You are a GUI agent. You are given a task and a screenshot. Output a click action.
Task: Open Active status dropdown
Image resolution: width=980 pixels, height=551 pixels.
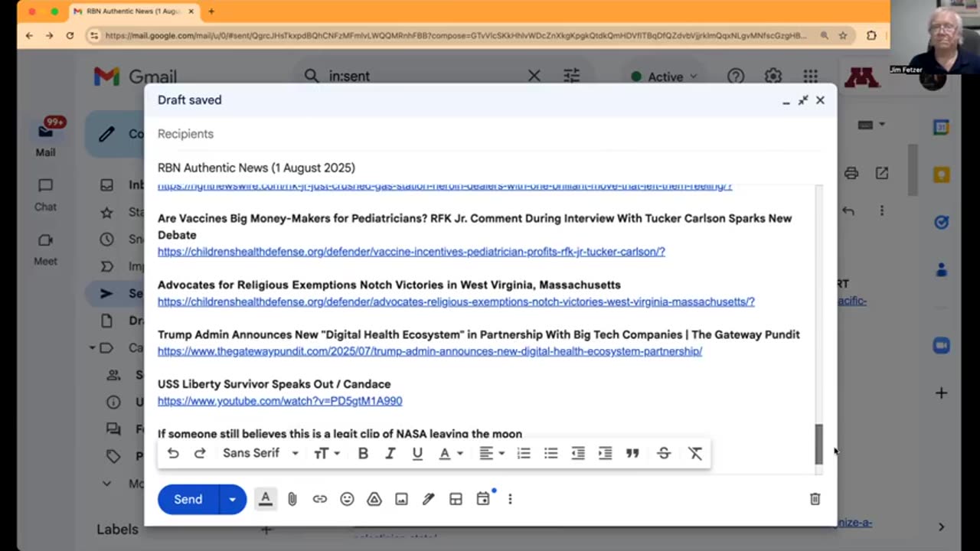pos(663,77)
